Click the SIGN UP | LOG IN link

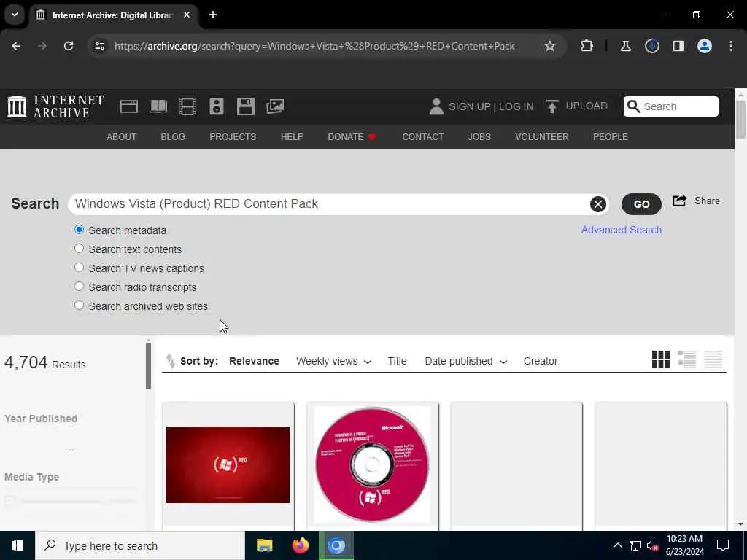pos(491,106)
